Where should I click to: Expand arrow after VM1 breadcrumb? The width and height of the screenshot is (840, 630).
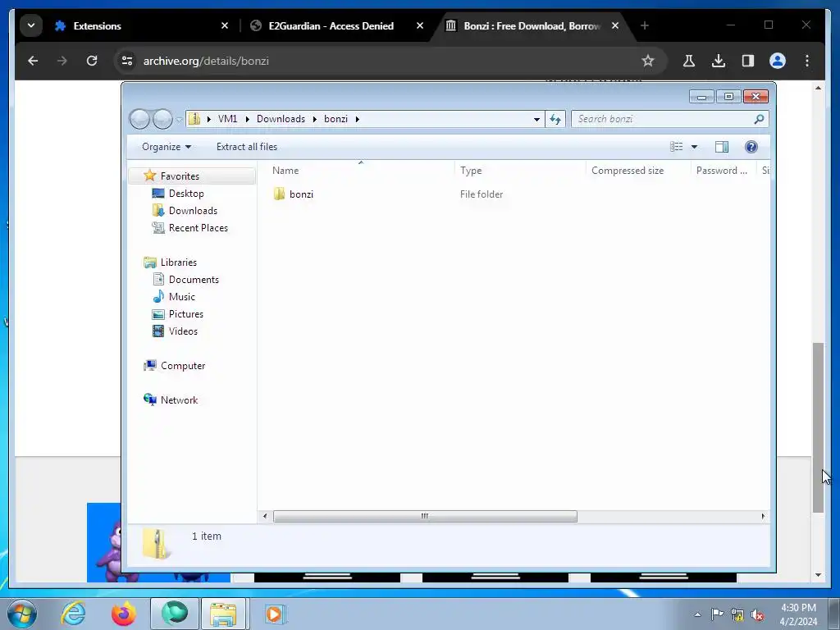248,119
